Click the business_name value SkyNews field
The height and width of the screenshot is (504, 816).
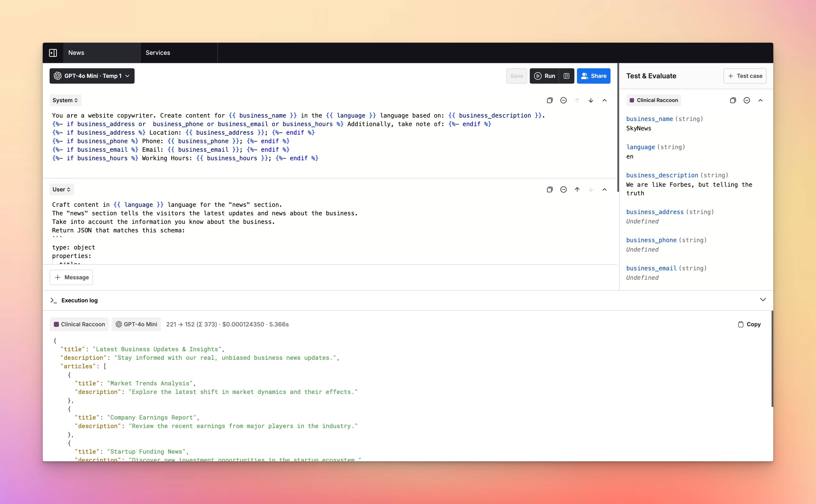[x=638, y=128]
